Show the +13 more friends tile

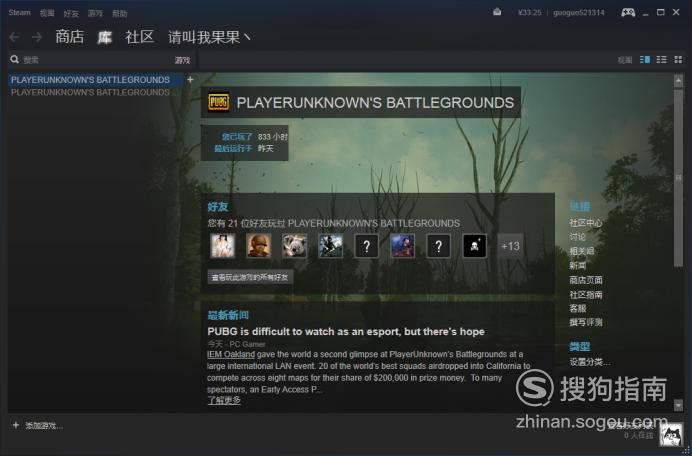(510, 246)
